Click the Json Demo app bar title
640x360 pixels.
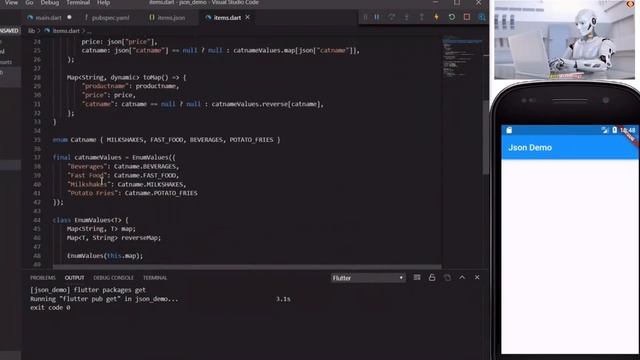tap(530, 148)
